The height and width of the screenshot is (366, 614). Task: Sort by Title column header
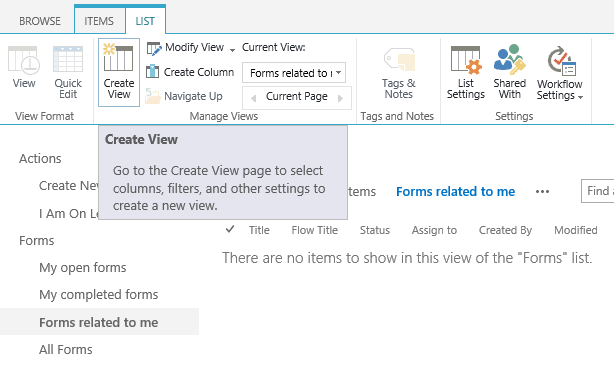click(259, 230)
